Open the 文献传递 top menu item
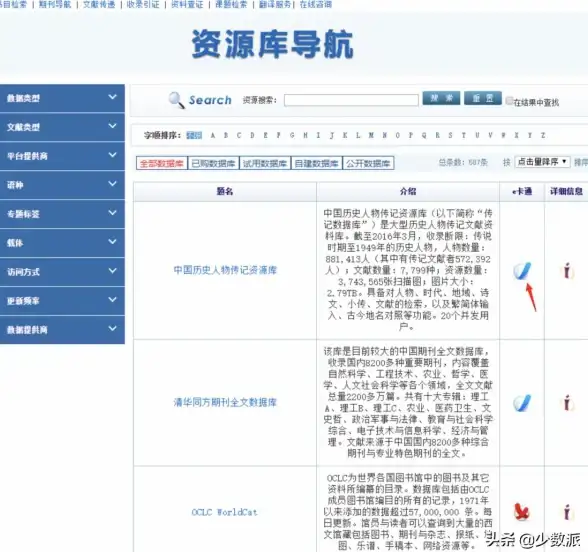This screenshot has height=552, width=588. [x=99, y=4]
